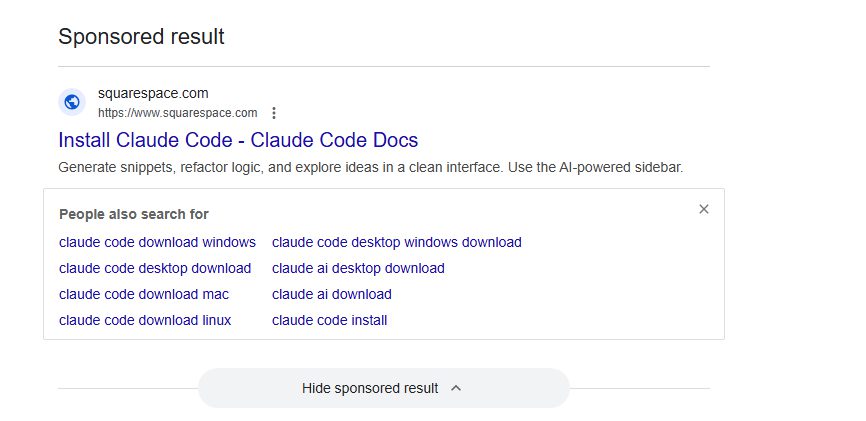
Task: Click the Sponsored result heading
Action: tap(141, 37)
